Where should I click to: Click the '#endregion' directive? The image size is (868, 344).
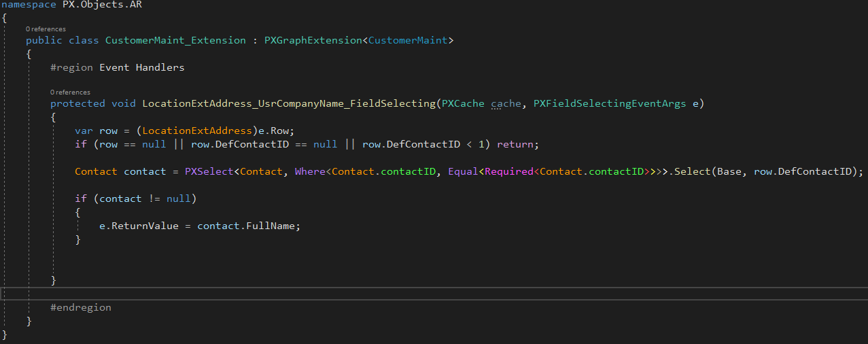click(81, 307)
